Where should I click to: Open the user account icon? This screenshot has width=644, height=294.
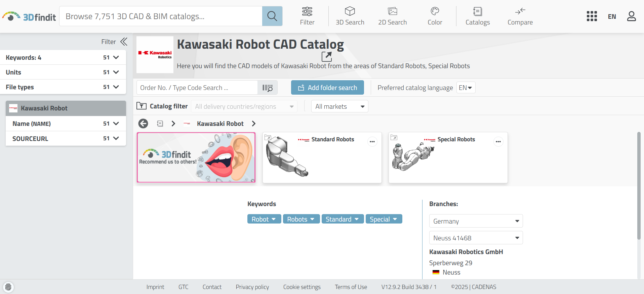pos(631,16)
